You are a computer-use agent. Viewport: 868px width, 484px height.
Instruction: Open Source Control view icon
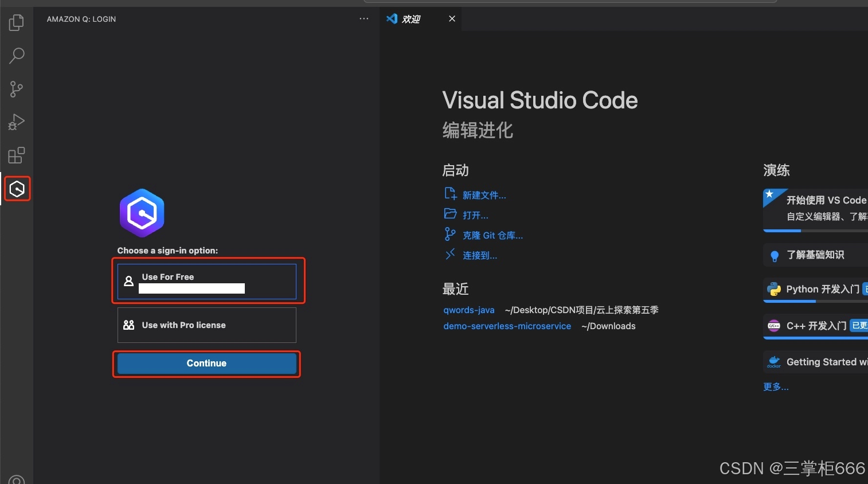coord(17,89)
